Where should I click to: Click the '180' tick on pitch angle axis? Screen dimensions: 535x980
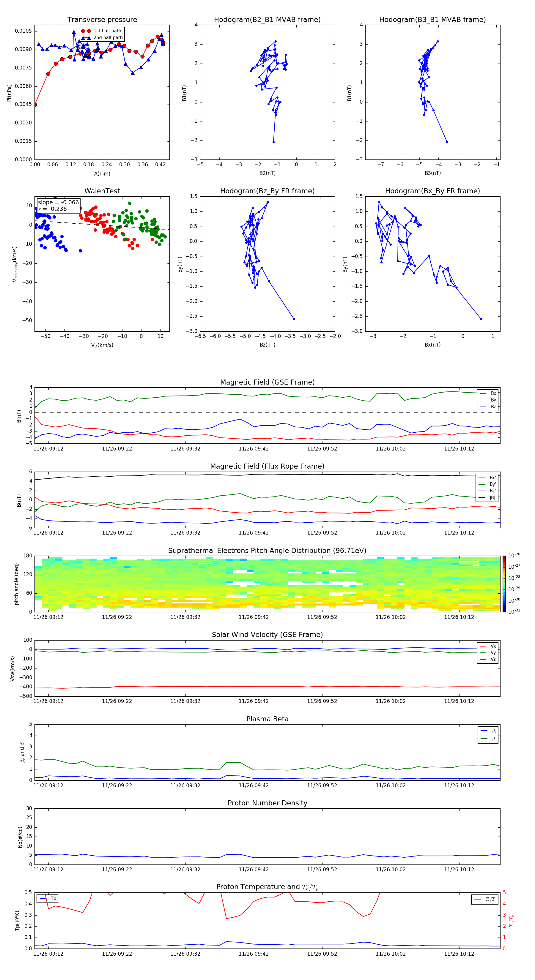point(28,556)
